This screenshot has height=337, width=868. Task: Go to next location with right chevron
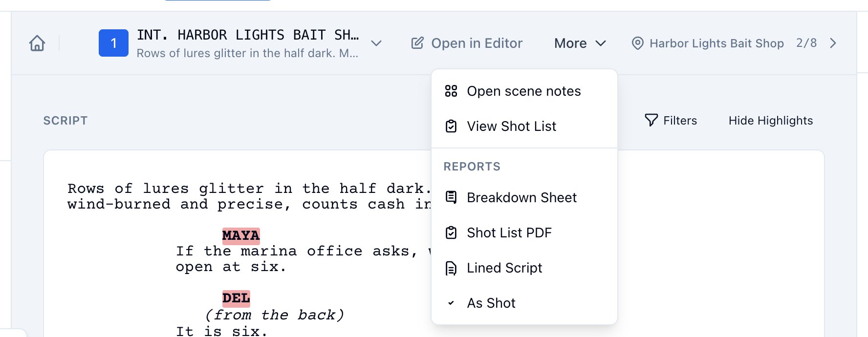coord(833,43)
